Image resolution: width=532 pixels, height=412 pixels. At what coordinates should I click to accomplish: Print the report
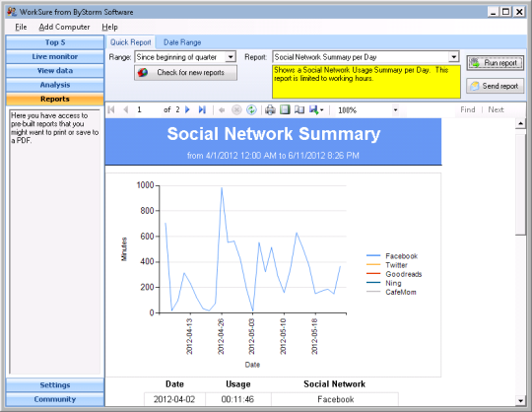coord(270,110)
